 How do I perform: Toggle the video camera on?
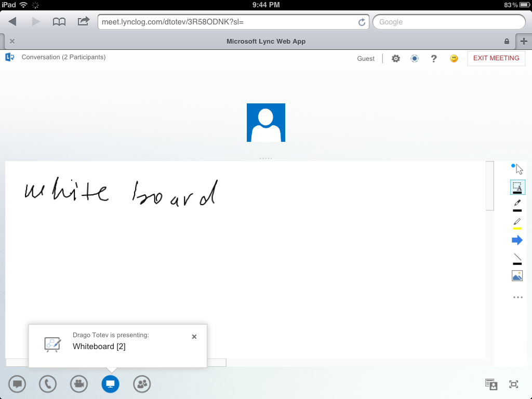79,384
